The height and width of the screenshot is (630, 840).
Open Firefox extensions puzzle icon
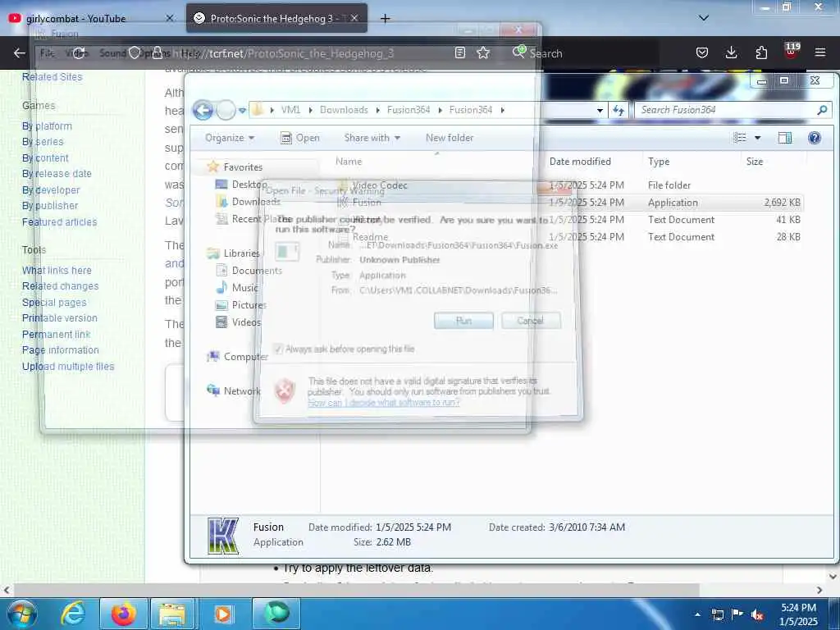tap(761, 52)
